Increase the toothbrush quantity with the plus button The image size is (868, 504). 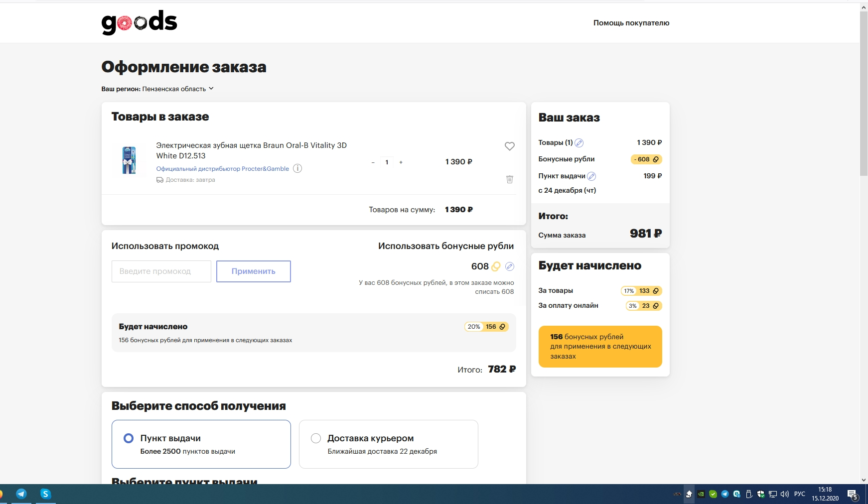pos(401,162)
